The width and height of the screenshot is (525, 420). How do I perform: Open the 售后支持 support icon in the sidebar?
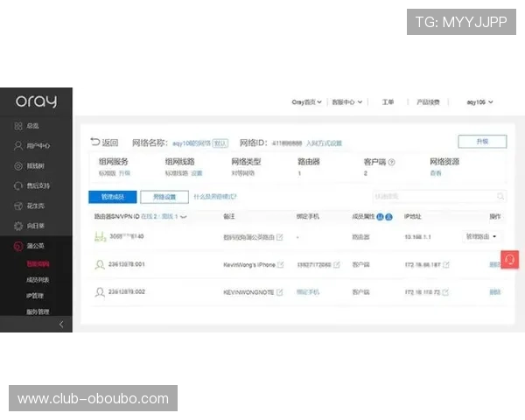point(18,185)
